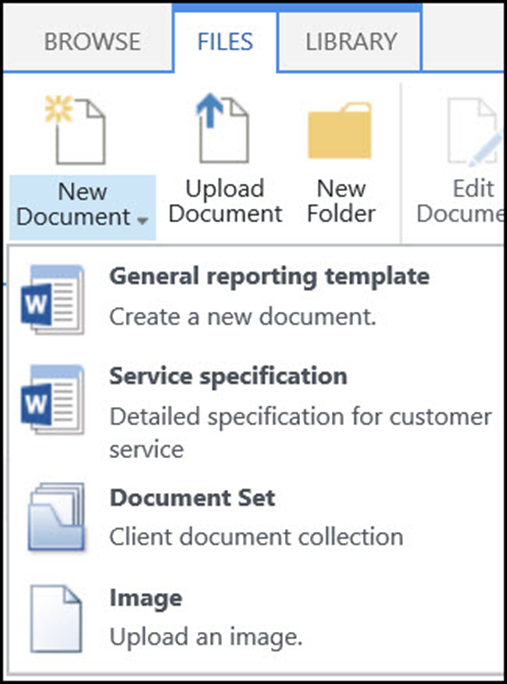Click the Word icon beside Service specification

point(52,400)
